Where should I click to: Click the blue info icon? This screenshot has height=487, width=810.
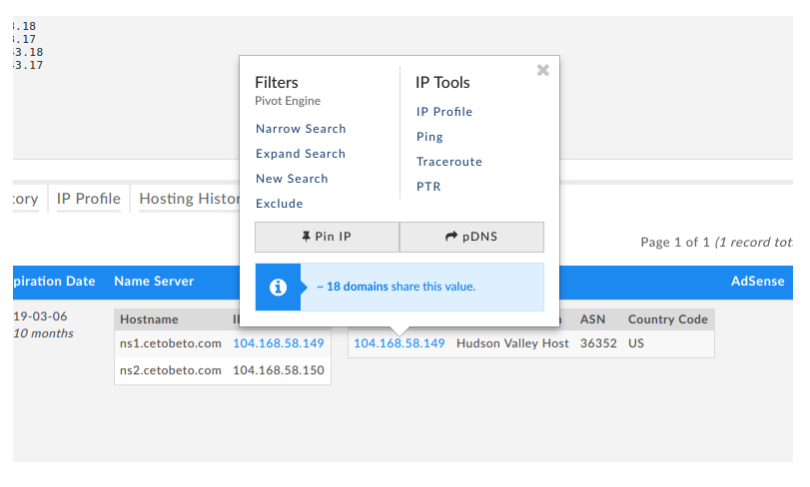pyautogui.click(x=278, y=287)
